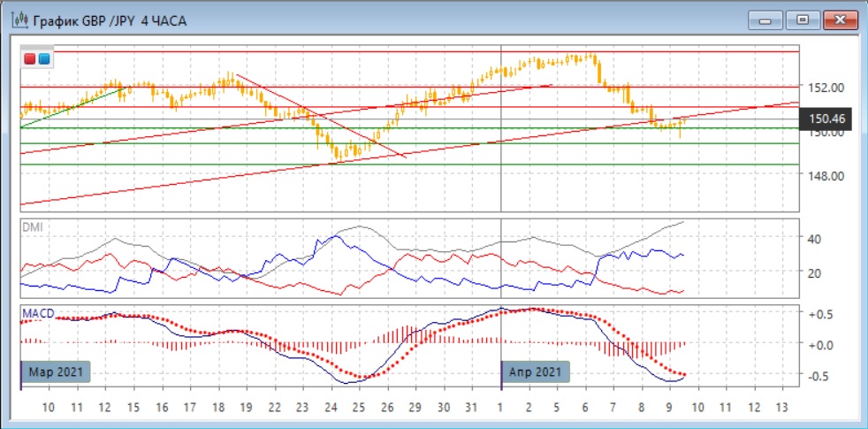Click date 10 at the time axis start
The height and width of the screenshot is (429, 868).
49,407
